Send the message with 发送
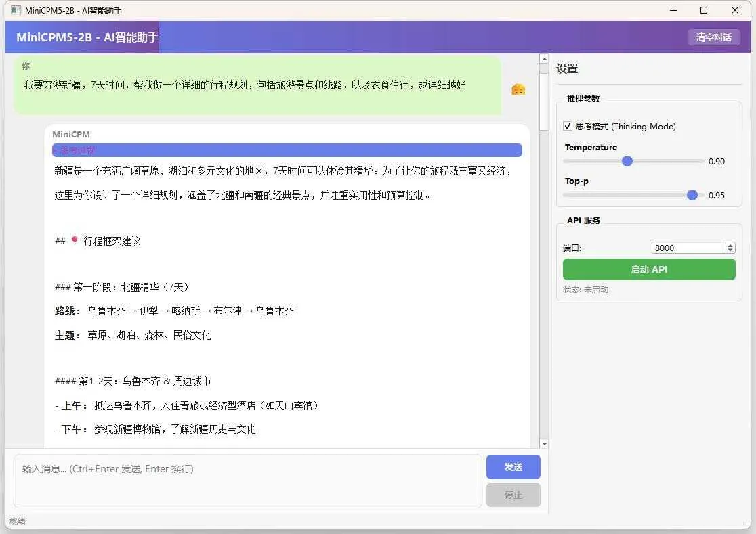This screenshot has height=534, width=756. click(513, 467)
